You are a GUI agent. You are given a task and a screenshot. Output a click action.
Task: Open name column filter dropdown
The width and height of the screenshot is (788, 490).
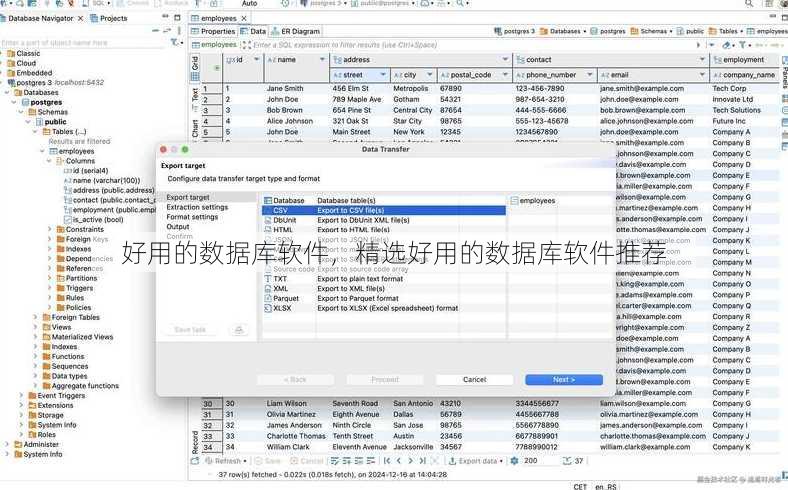tap(323, 60)
